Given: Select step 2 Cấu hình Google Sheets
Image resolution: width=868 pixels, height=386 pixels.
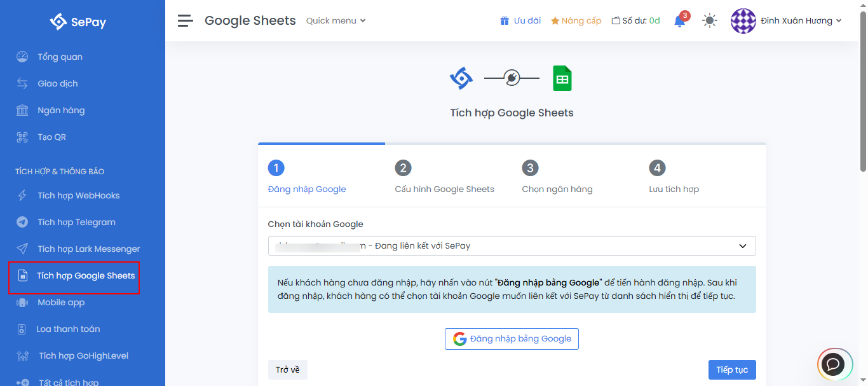Looking at the screenshot, I should pyautogui.click(x=444, y=178).
